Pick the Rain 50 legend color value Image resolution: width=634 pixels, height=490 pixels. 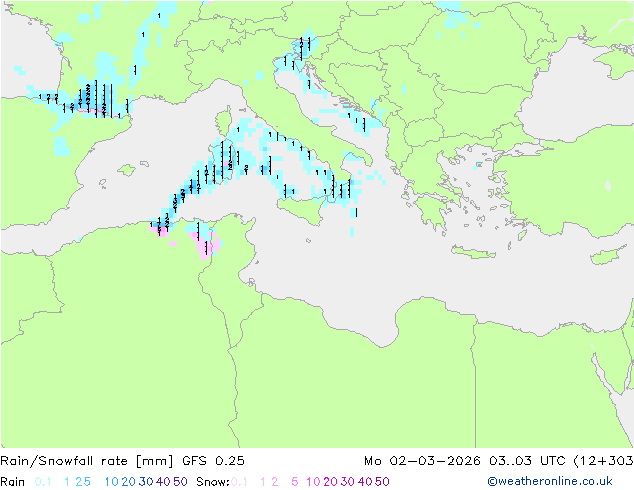180,482
